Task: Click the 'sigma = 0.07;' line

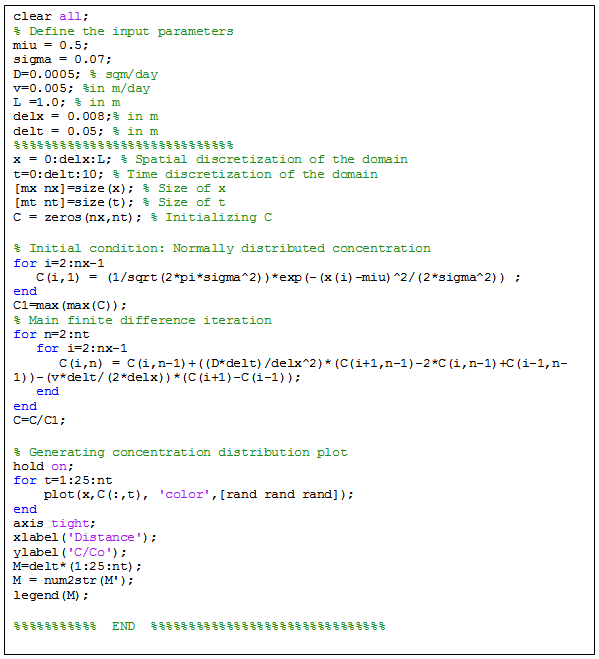Action: pyautogui.click(x=62, y=59)
